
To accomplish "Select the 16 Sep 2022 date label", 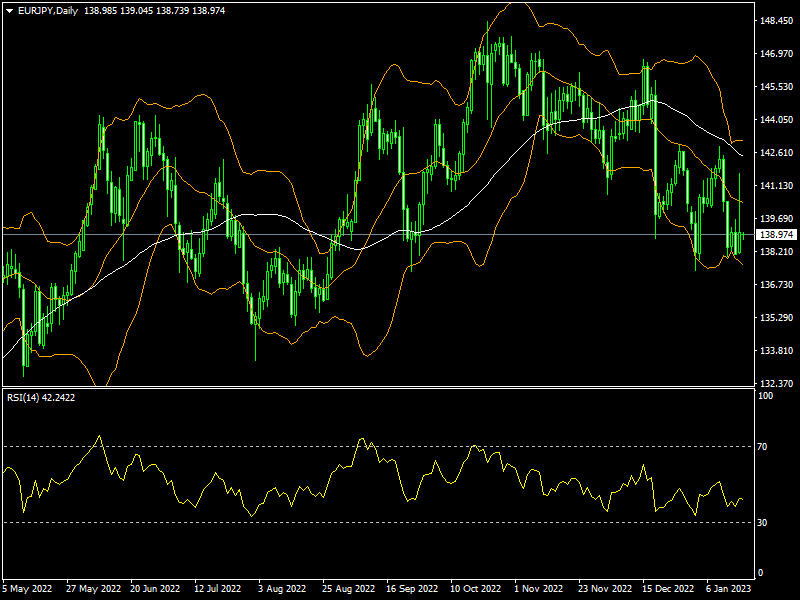I will coord(412,589).
